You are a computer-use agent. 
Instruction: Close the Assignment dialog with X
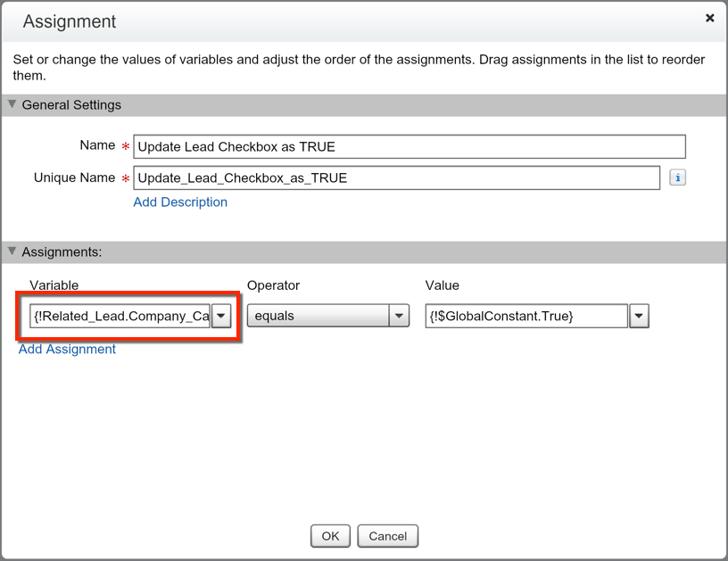point(709,18)
